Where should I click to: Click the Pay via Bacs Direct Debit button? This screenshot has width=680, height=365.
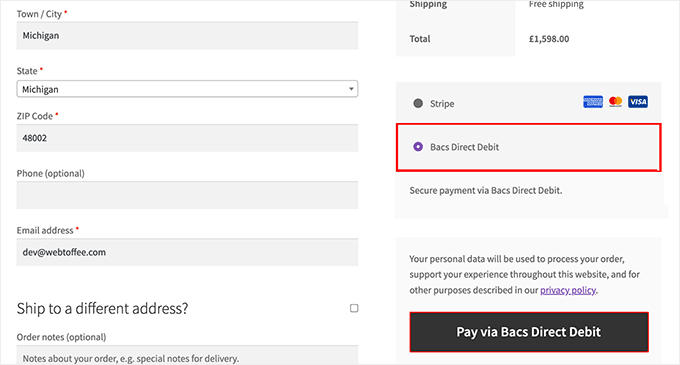pos(529,332)
